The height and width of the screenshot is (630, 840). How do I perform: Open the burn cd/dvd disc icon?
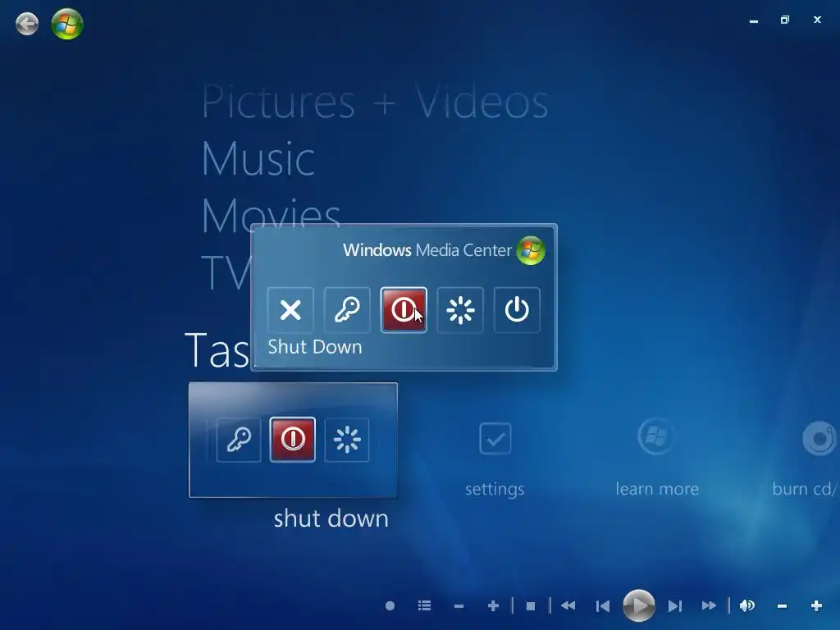819,439
